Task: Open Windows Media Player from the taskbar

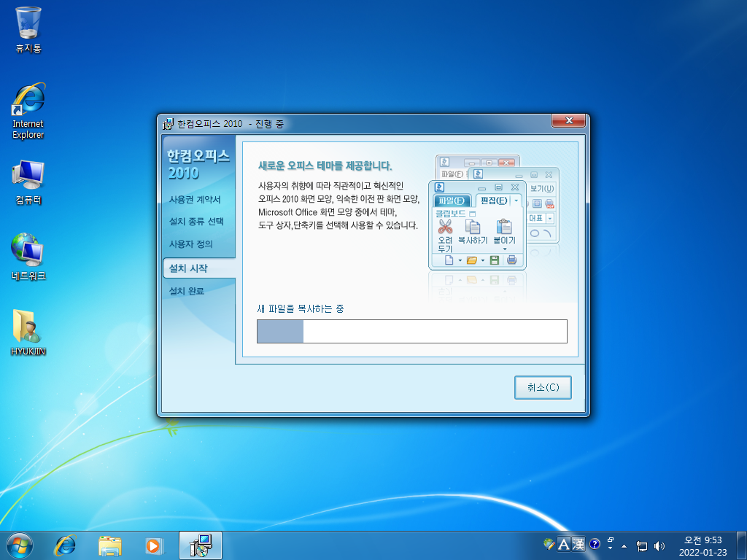Action: [154, 545]
